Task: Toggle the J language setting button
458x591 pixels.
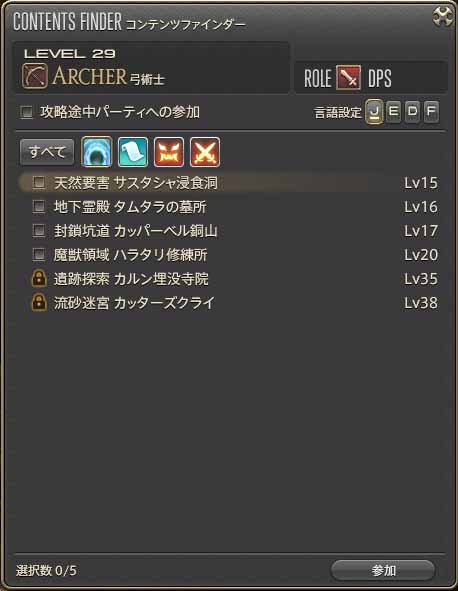Action: point(374,112)
